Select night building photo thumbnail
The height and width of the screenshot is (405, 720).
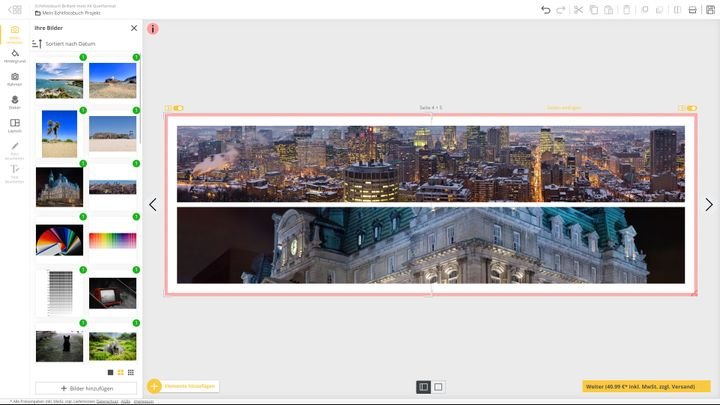point(60,187)
